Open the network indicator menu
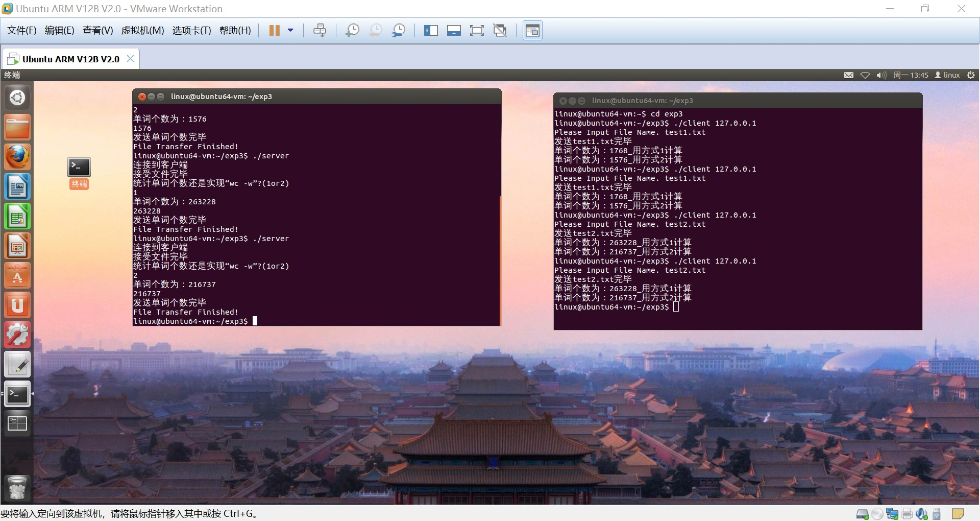Screen dimensions: 980x521 [x=865, y=75]
